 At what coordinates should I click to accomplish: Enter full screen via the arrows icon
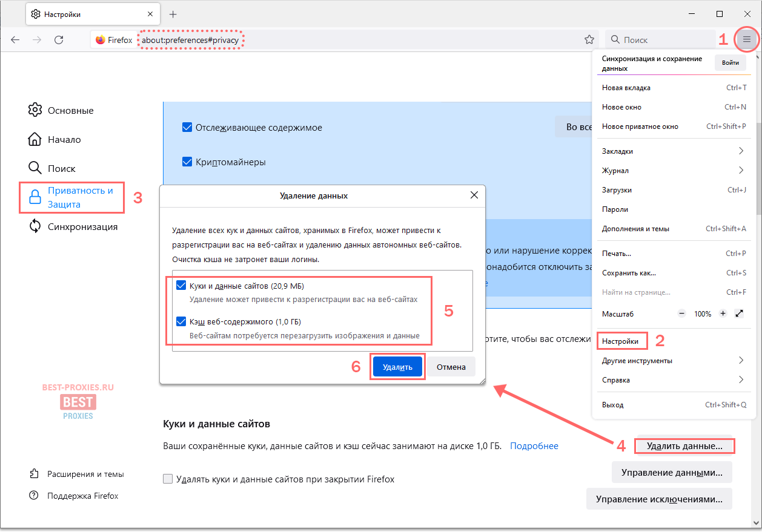tap(739, 314)
